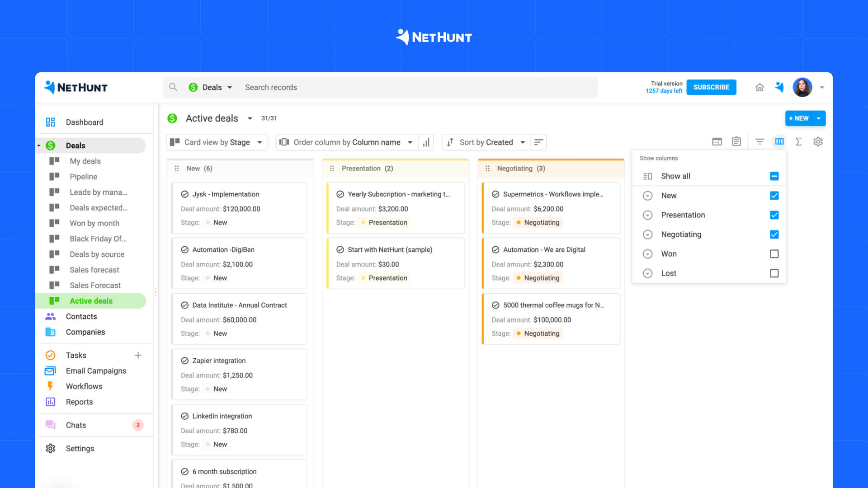Click the Show columns icon
This screenshot has height=488, width=868.
(x=779, y=141)
